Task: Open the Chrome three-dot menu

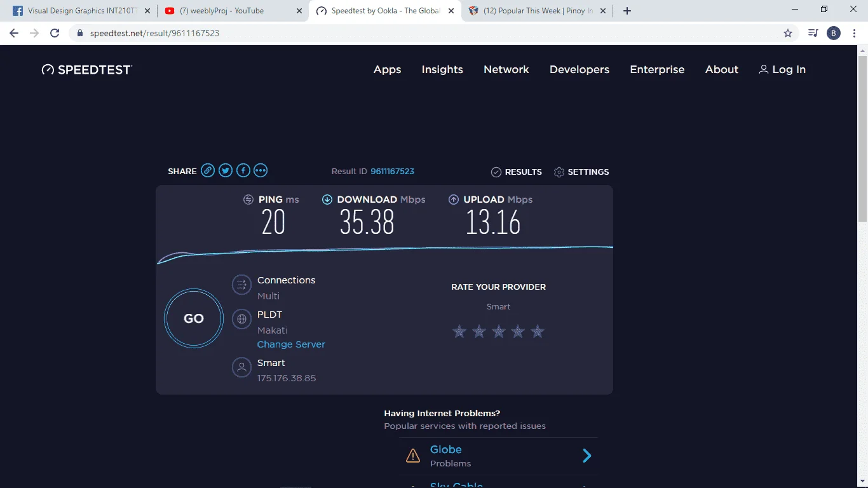Action: 855,33
